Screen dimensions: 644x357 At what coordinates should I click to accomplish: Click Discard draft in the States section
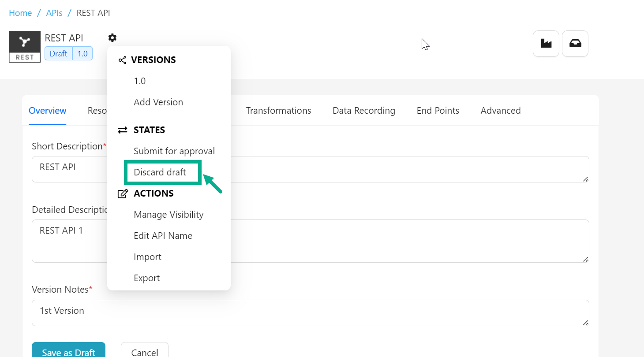point(160,172)
